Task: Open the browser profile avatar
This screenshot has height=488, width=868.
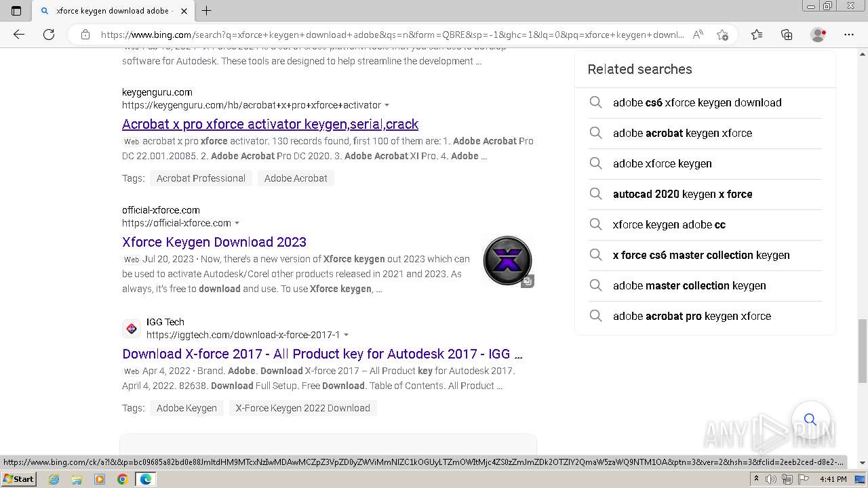Action: 818,35
